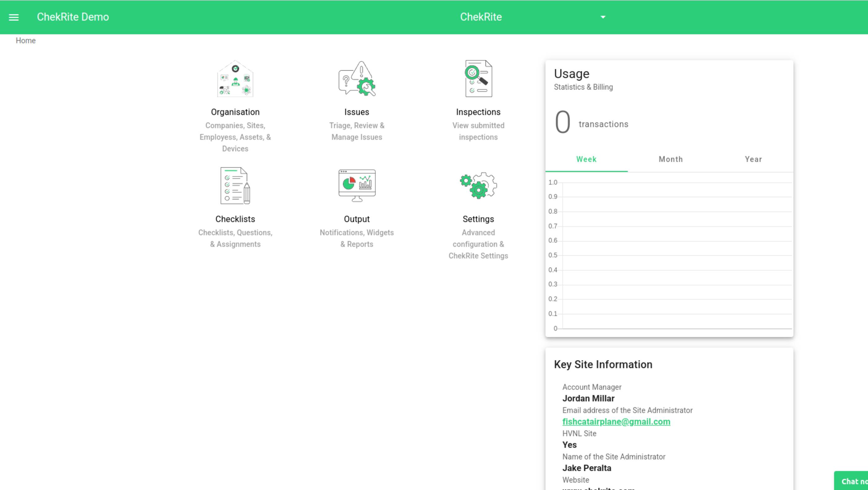Click 'Checklists, Questions, & Assignments' description

point(235,238)
